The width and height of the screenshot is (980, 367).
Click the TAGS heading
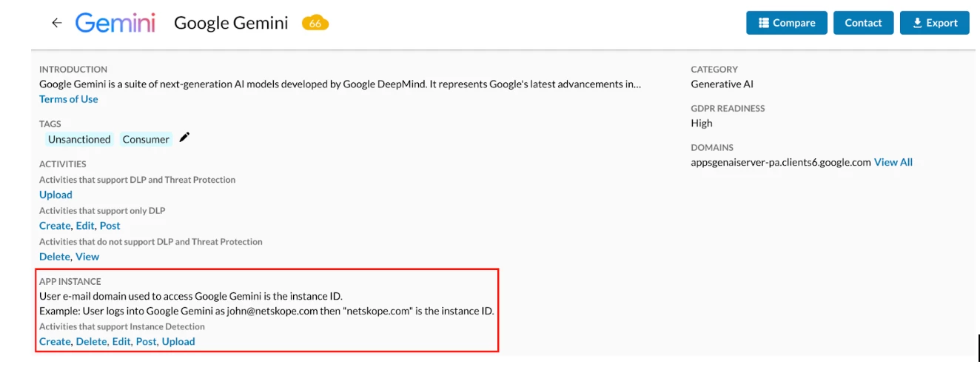[50, 123]
